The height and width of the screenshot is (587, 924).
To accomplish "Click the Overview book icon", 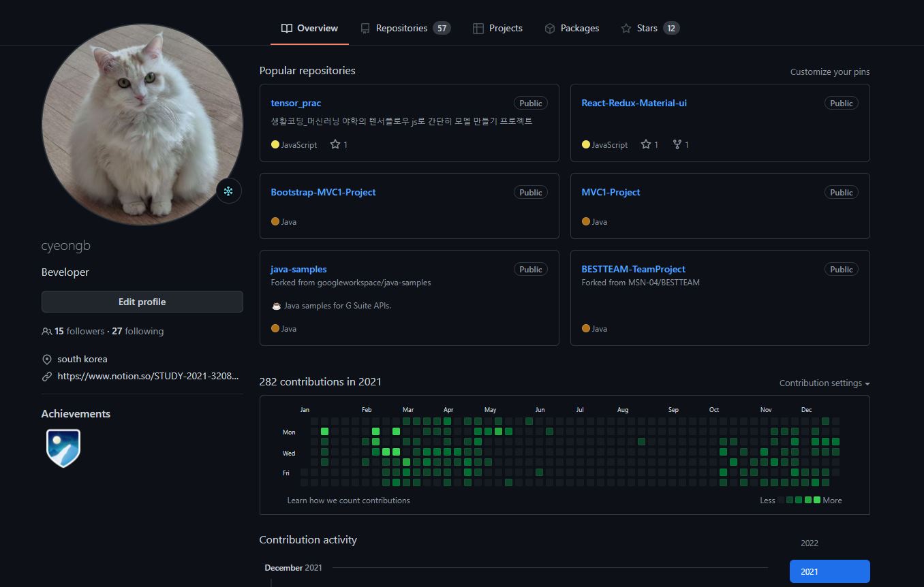I will tap(287, 28).
